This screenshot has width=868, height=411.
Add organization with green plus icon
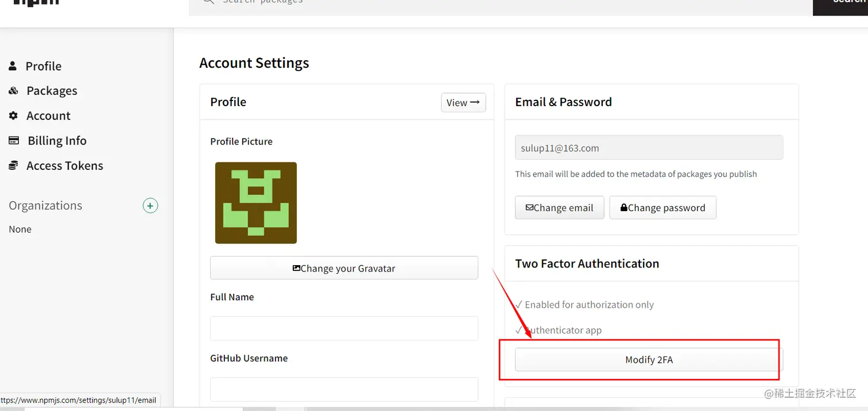pos(150,205)
